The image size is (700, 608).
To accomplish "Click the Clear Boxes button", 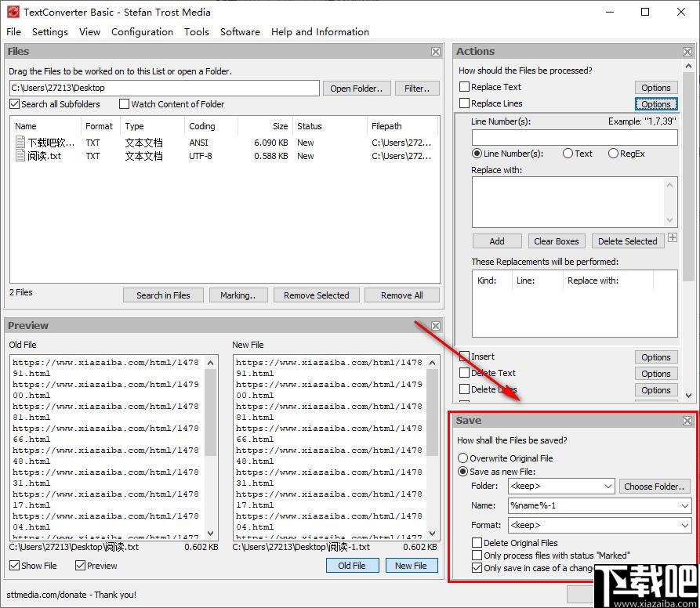I will (x=557, y=241).
